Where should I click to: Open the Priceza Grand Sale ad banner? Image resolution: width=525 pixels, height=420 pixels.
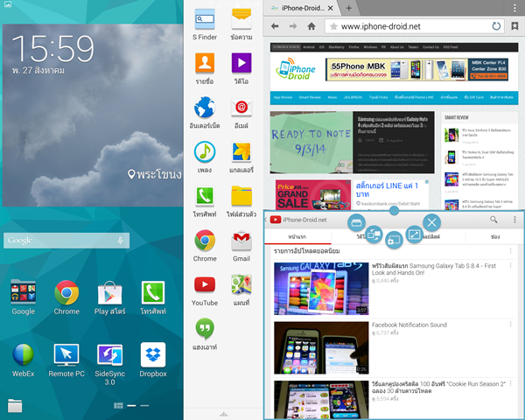pos(313,194)
